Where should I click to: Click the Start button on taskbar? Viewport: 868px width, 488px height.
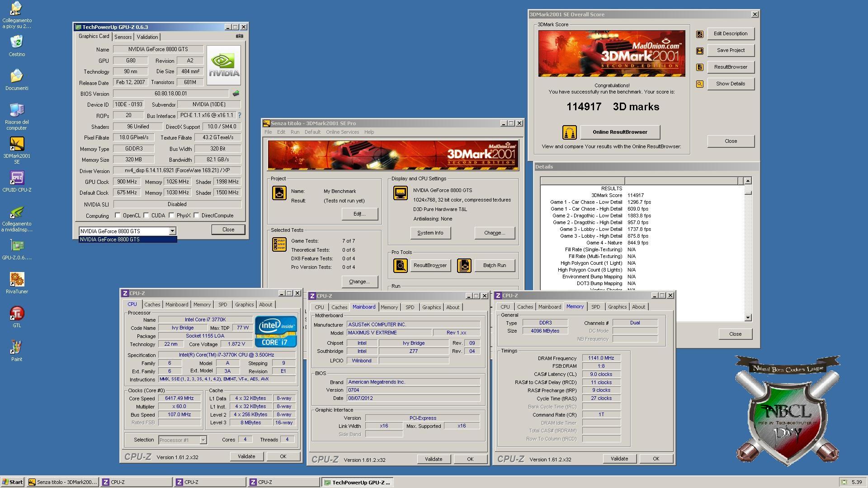point(13,482)
